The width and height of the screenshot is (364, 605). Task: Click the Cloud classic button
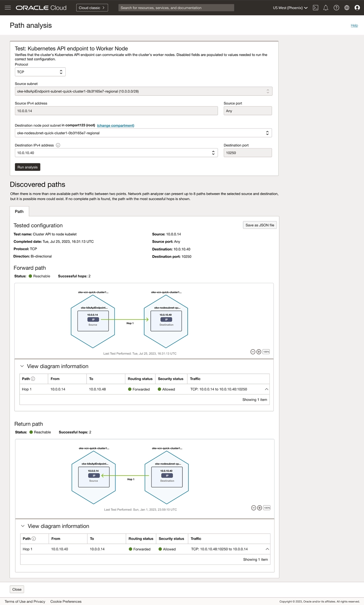point(92,7)
